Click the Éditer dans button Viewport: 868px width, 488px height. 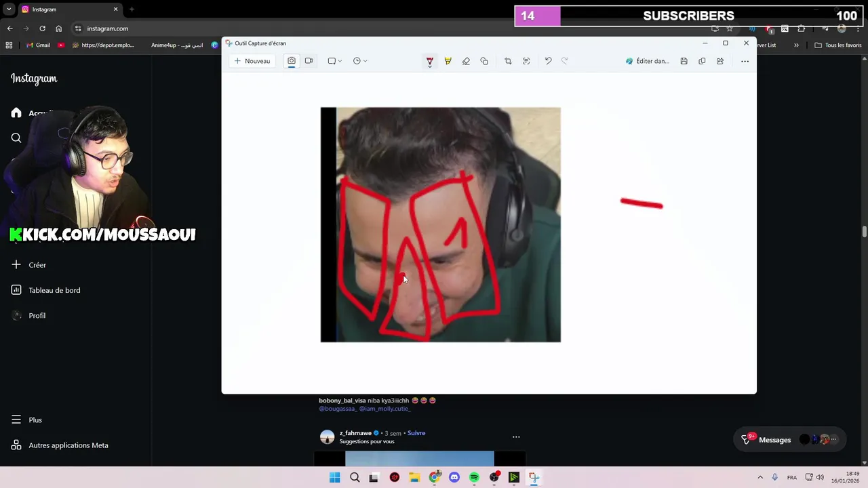648,61
